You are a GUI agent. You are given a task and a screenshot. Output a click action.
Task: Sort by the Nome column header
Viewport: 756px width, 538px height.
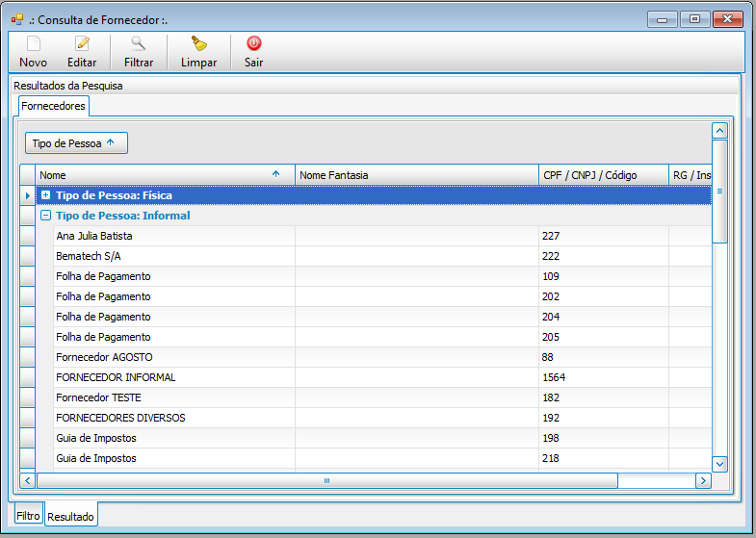(x=165, y=175)
